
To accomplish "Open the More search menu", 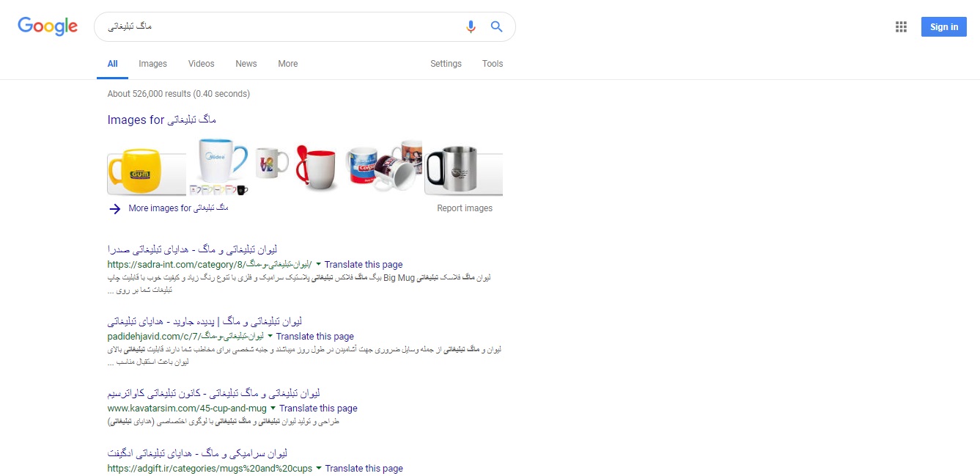I will [x=288, y=64].
